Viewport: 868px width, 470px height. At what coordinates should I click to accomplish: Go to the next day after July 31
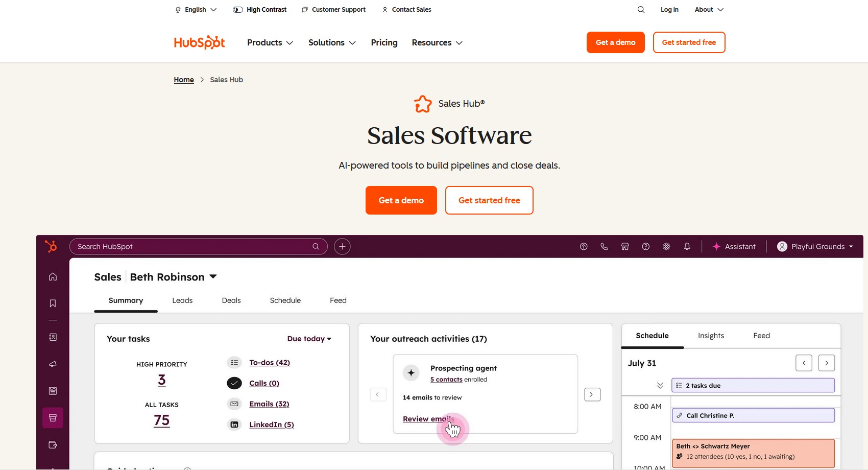827,363
